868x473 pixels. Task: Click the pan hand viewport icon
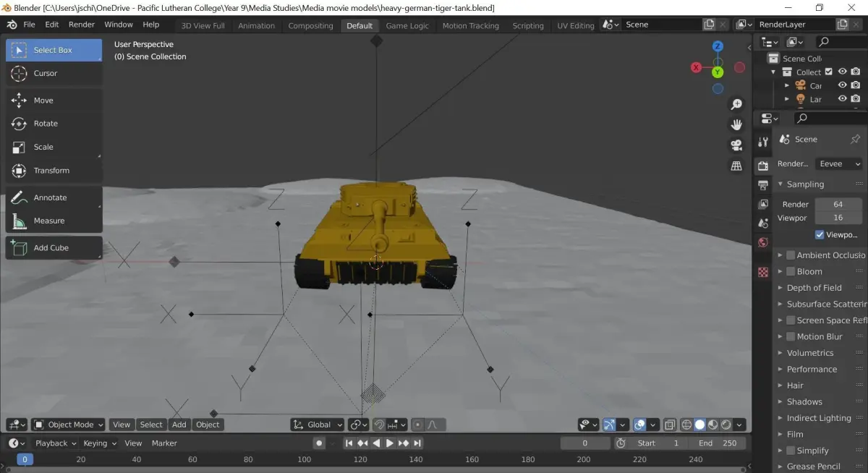736,125
